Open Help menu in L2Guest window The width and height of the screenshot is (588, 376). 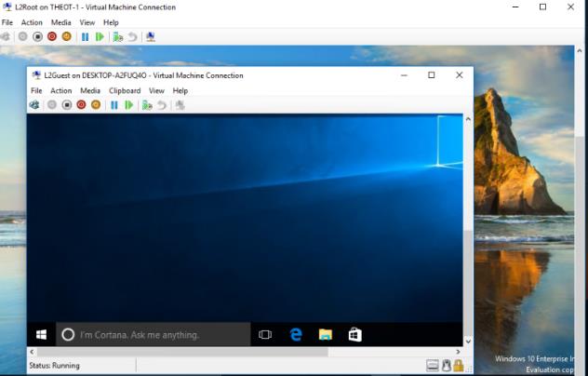click(180, 91)
